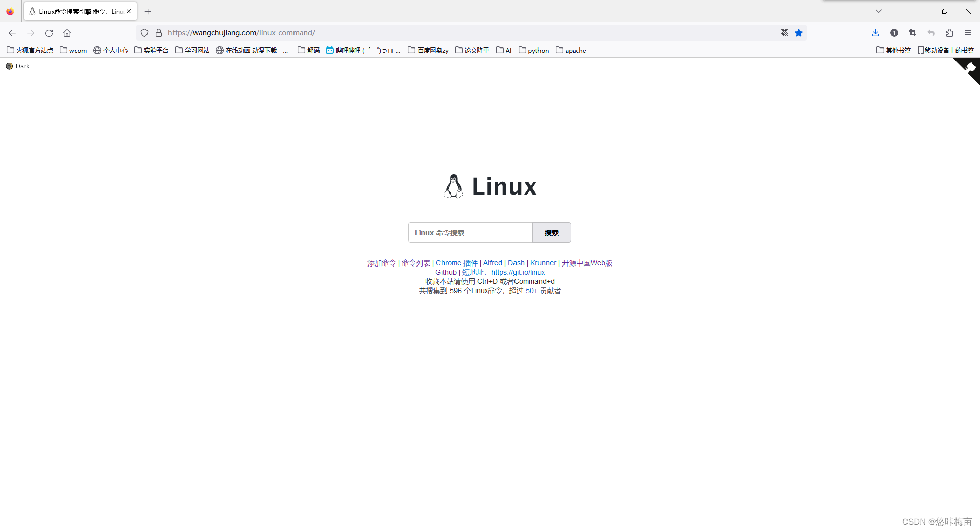The height and width of the screenshot is (531, 980).
Task: Open the Dash link
Action: click(516, 263)
